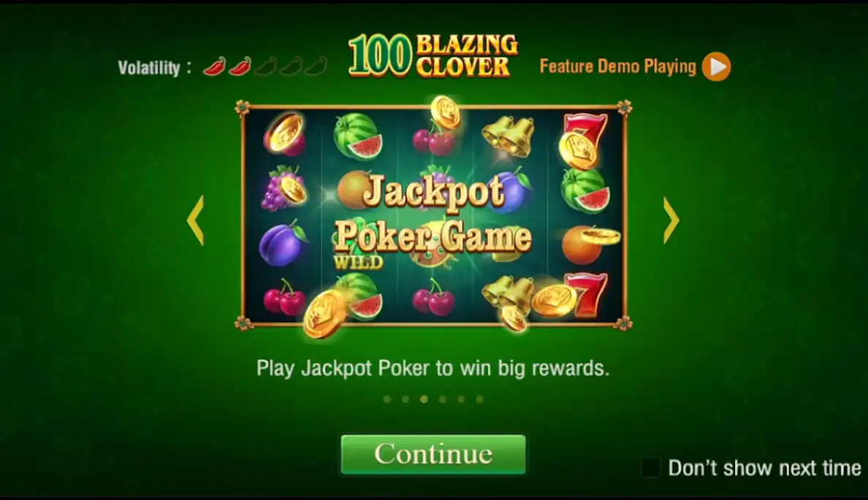Click the Feature Demo Playing text

point(618,66)
